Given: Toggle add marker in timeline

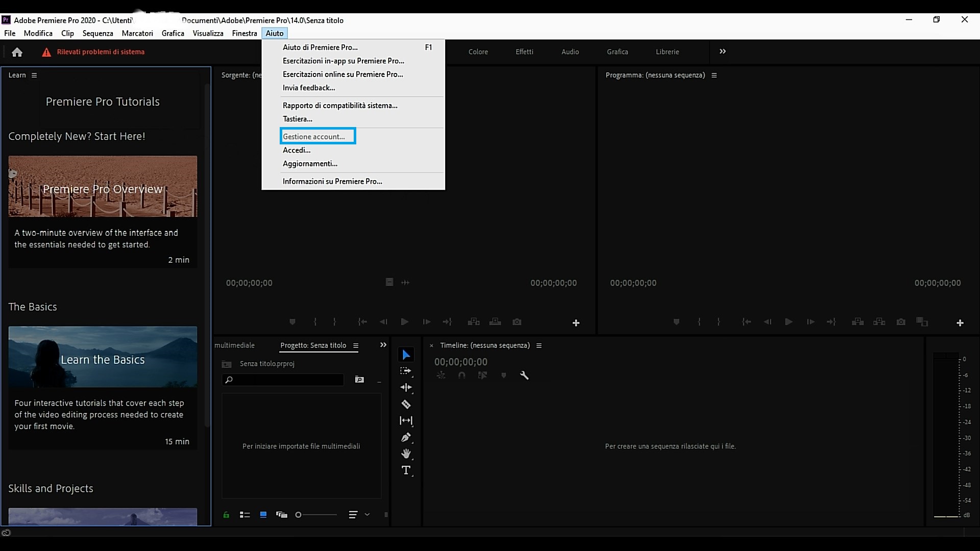Looking at the screenshot, I should pos(504,375).
